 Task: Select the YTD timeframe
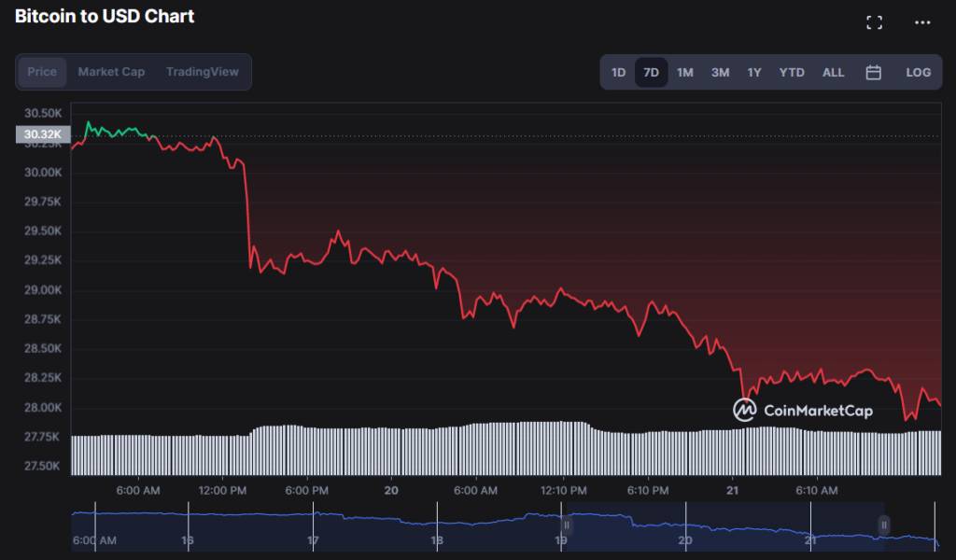click(x=791, y=72)
